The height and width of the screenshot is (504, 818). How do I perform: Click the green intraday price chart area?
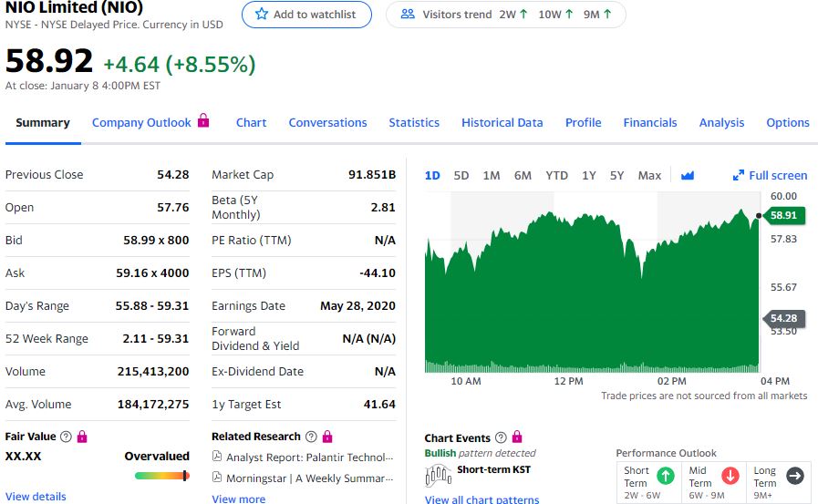592,292
